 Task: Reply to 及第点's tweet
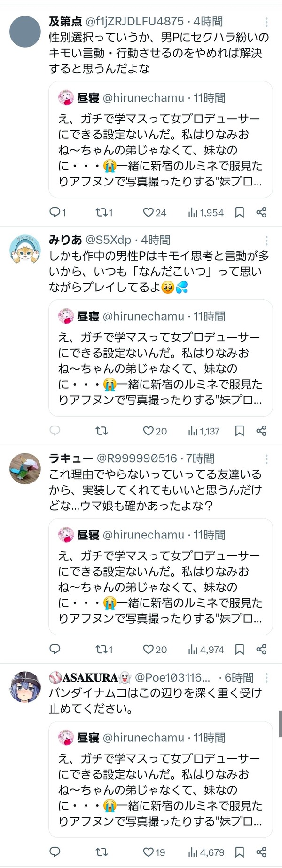(x=57, y=213)
